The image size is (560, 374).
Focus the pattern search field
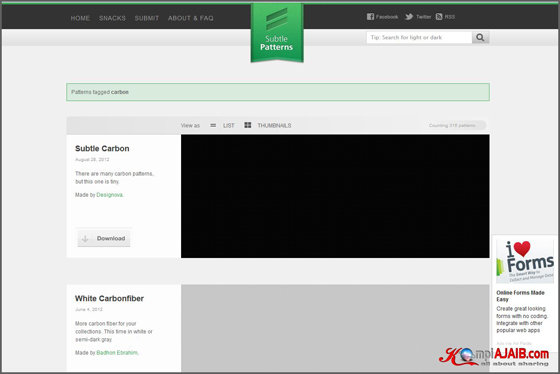tap(419, 38)
